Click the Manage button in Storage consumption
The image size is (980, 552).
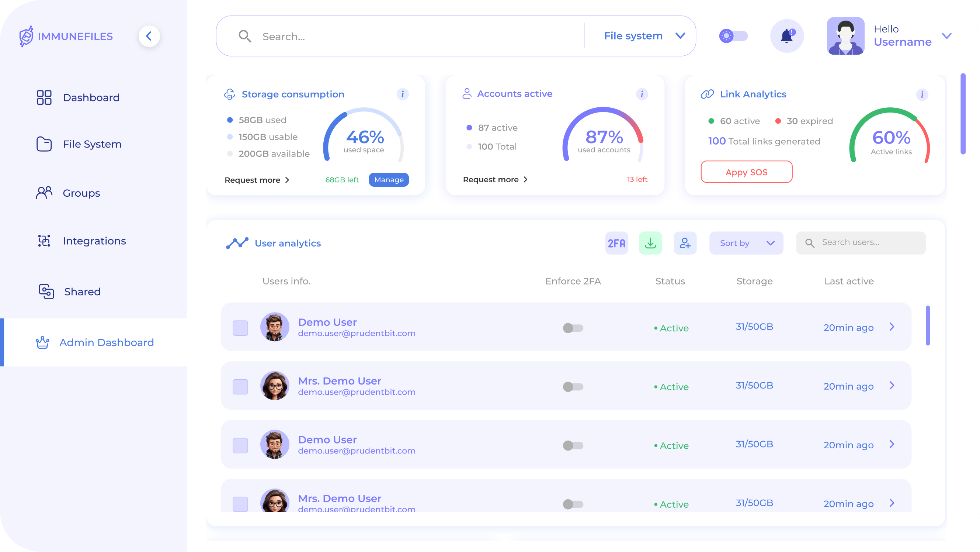[388, 179]
